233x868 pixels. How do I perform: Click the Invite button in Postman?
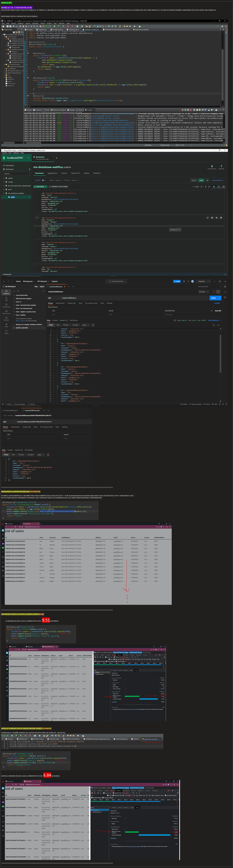177,281
